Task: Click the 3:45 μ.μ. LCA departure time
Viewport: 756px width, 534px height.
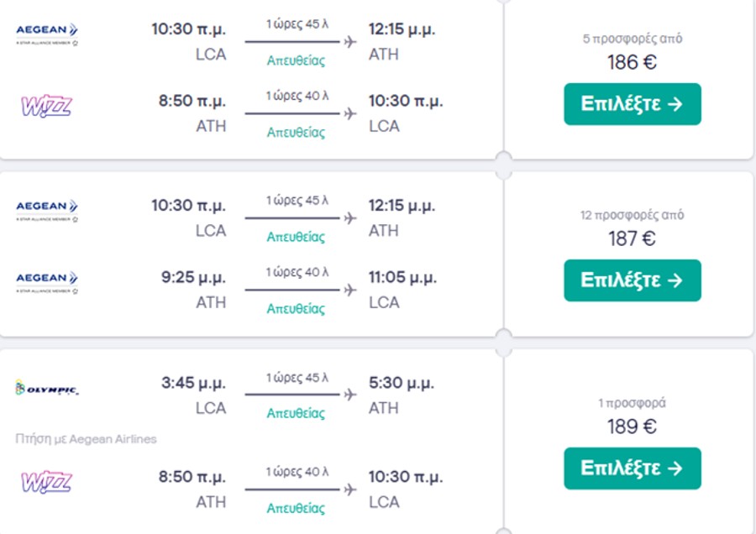Action: pos(193,383)
